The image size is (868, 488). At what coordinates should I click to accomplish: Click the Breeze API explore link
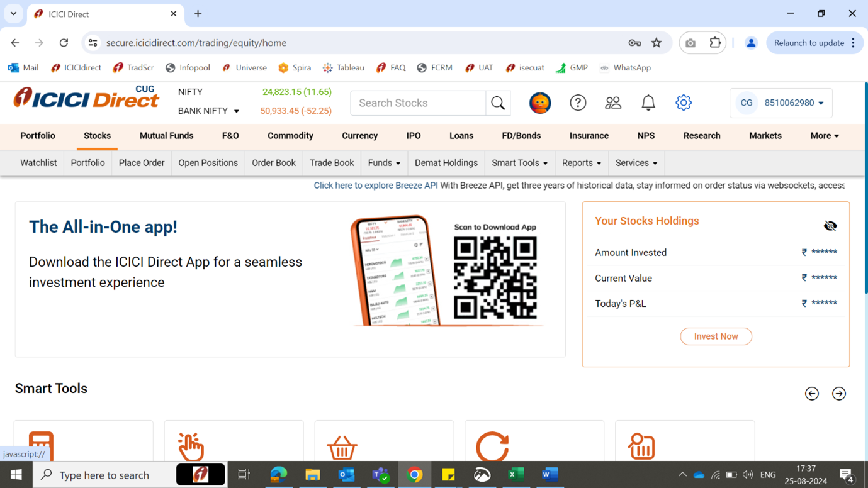click(375, 186)
